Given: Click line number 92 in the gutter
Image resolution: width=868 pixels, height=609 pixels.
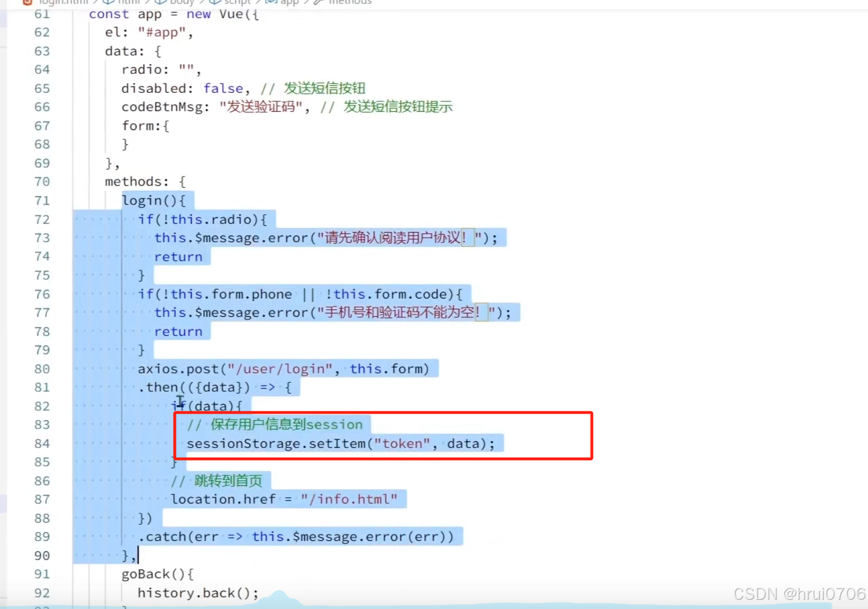Looking at the screenshot, I should (42, 592).
